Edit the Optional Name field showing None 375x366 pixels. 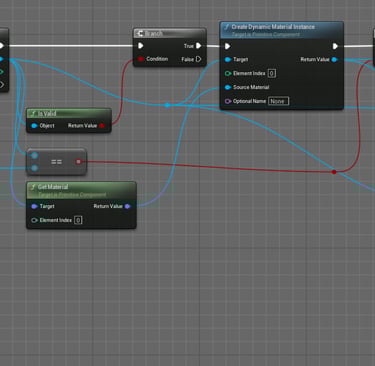click(279, 101)
